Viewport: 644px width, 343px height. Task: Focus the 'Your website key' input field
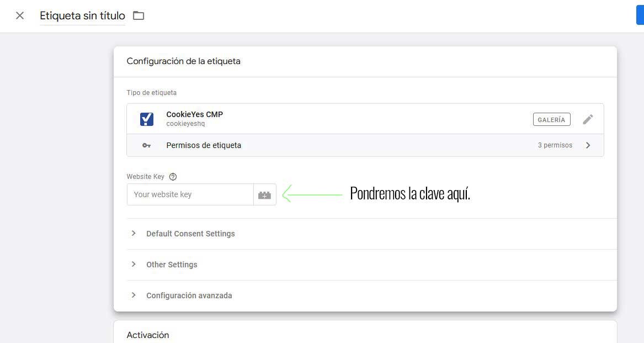(x=190, y=194)
